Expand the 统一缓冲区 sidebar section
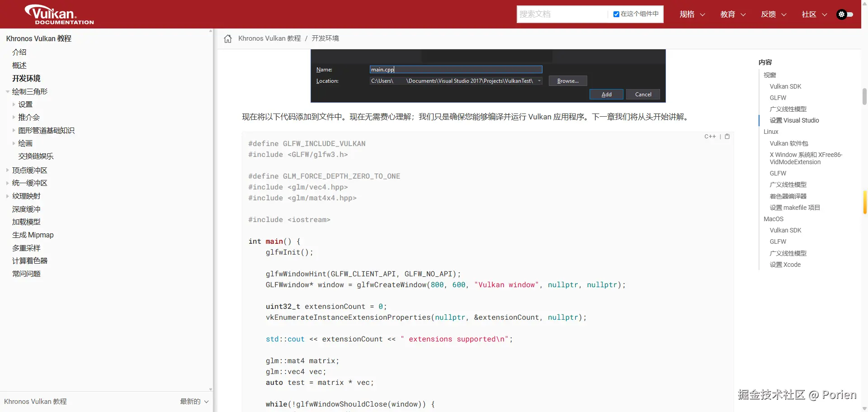 point(8,183)
